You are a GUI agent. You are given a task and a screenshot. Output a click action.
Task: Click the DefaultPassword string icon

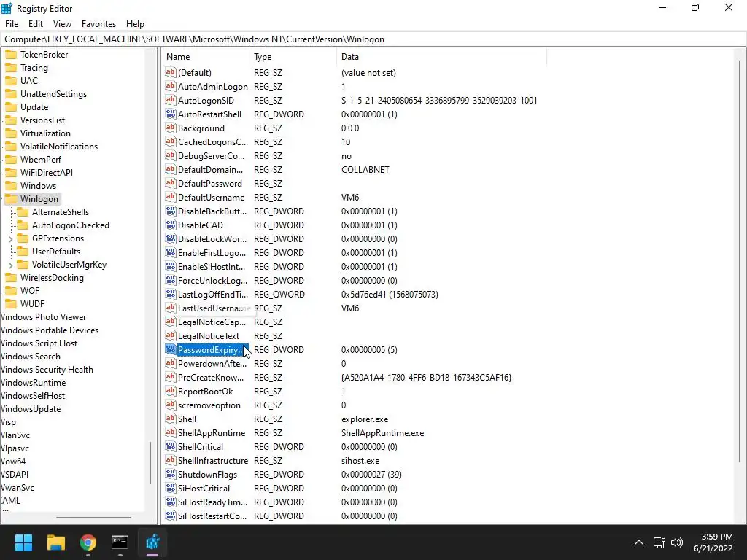tap(171, 183)
